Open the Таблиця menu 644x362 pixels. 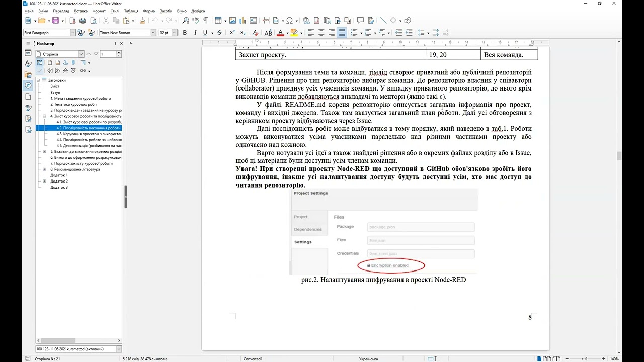pyautogui.click(x=131, y=11)
